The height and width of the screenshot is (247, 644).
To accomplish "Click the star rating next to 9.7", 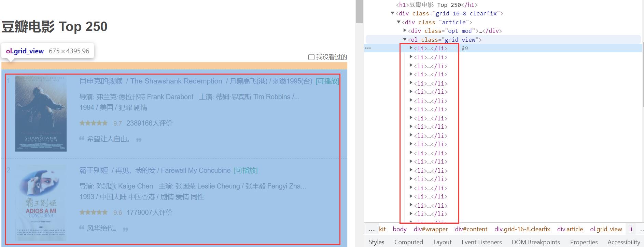I will [94, 123].
